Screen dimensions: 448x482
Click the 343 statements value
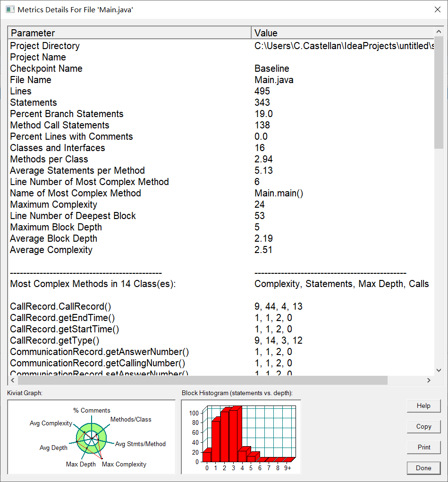tap(262, 102)
